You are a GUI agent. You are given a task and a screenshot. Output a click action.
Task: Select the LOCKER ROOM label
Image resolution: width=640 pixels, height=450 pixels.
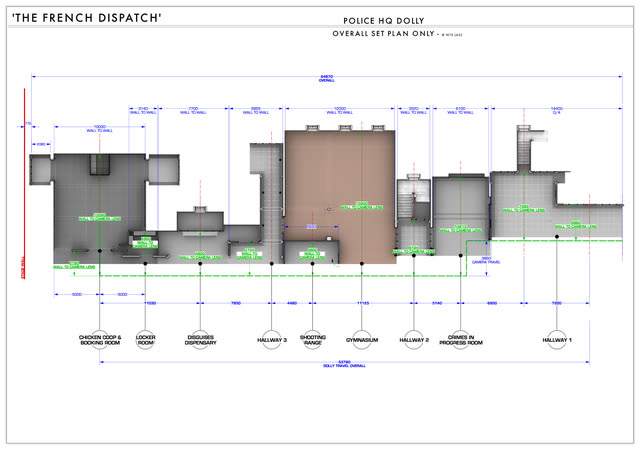146,340
